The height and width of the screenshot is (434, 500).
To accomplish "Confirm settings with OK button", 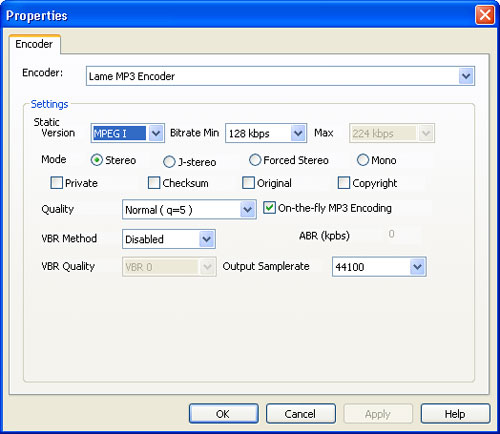I will pos(224,414).
